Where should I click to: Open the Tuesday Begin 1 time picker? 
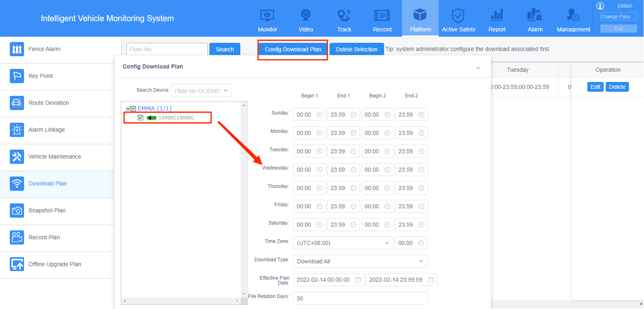click(310, 151)
